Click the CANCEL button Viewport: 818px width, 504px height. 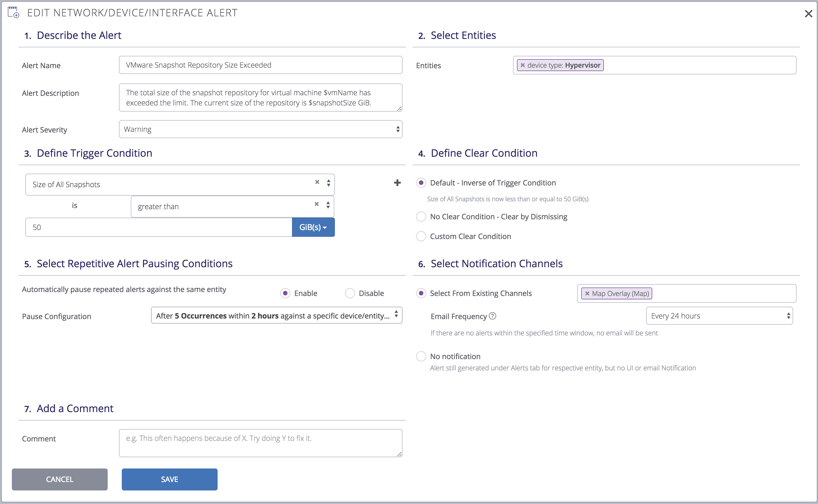pos(60,479)
